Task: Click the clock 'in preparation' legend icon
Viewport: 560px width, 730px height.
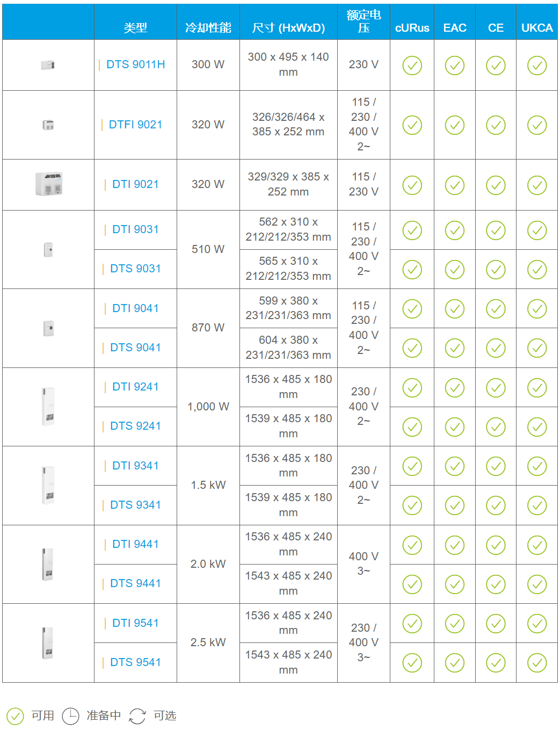Action: (x=71, y=716)
